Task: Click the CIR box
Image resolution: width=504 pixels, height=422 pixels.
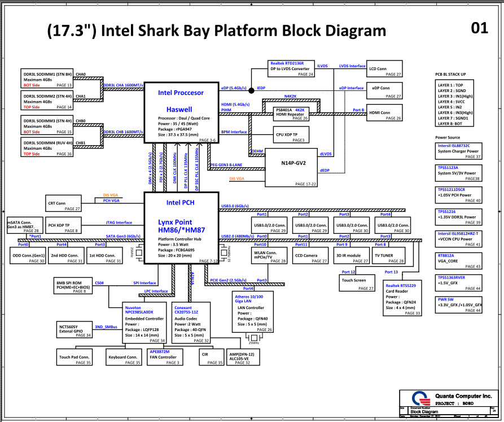Action: pyautogui.click(x=211, y=357)
